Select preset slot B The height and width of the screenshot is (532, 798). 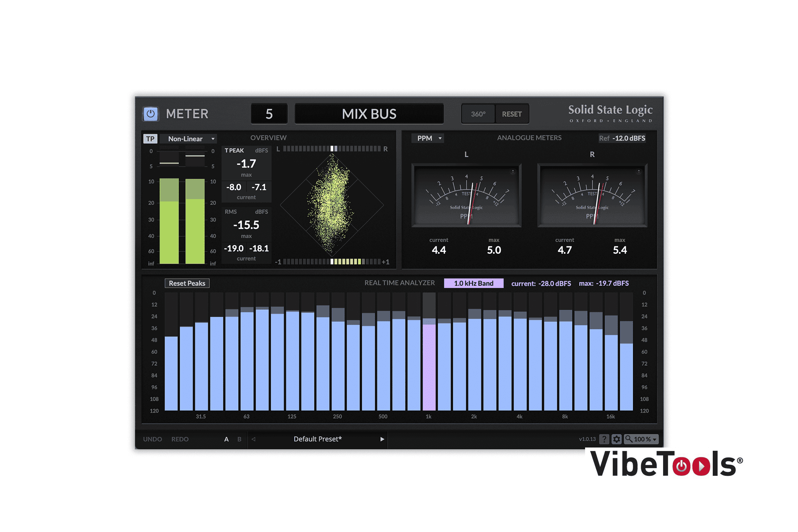[x=239, y=439]
